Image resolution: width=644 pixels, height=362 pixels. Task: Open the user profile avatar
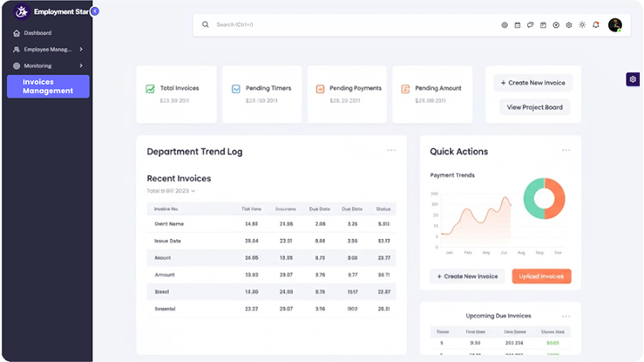click(615, 25)
